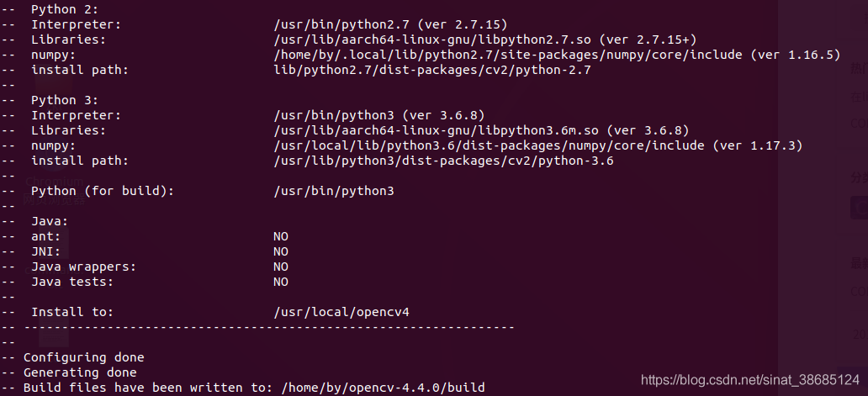The image size is (868, 396).
Task: Click the Python (for build) line
Action: coord(213,191)
